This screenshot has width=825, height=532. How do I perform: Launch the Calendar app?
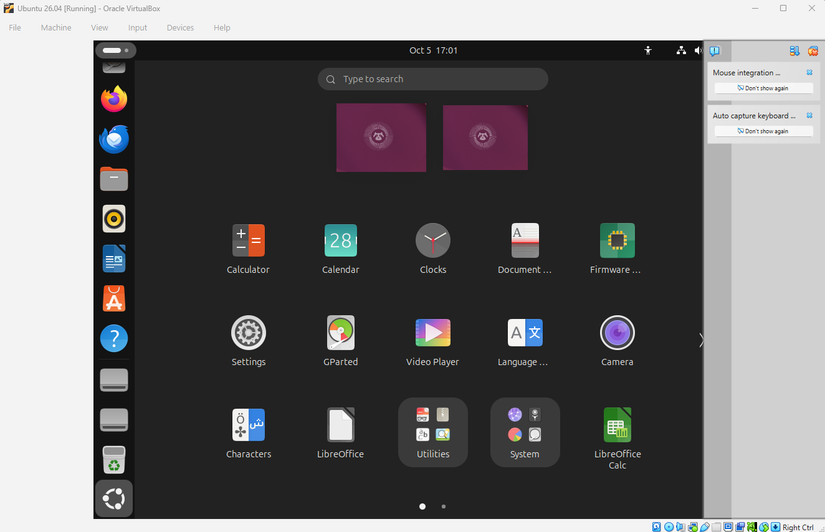[x=340, y=248]
